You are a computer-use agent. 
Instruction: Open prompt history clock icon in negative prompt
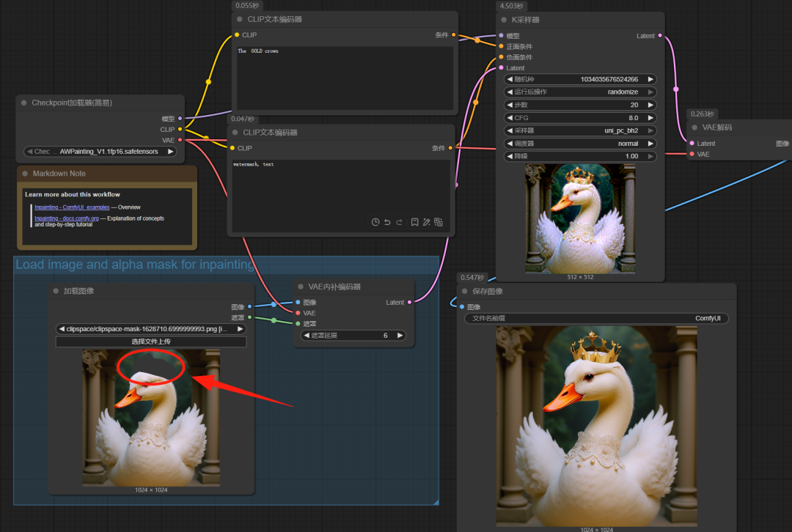tap(375, 222)
